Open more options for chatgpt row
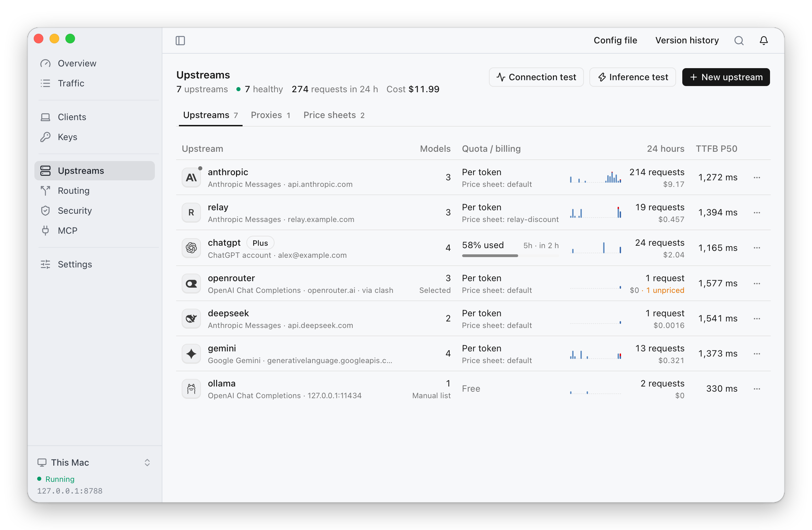 point(757,248)
